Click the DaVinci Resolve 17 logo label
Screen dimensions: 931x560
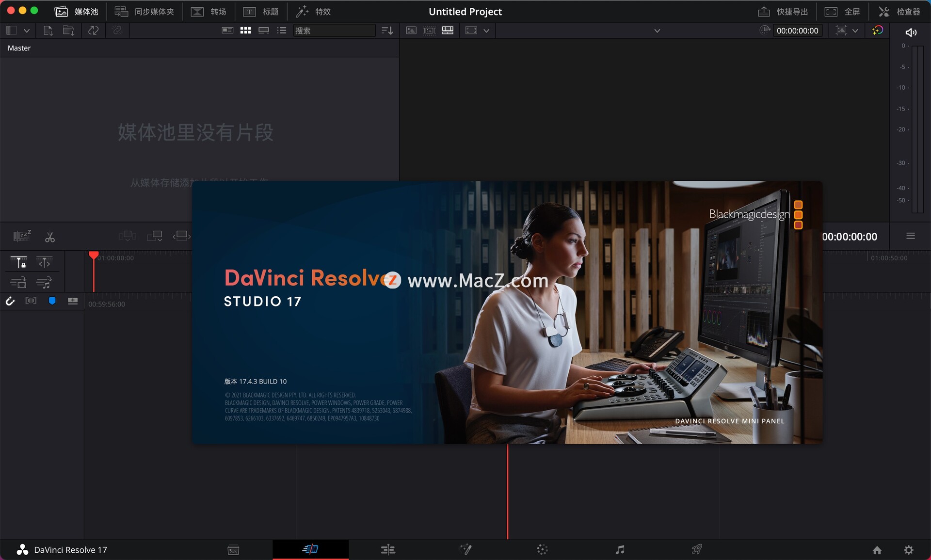pos(62,550)
